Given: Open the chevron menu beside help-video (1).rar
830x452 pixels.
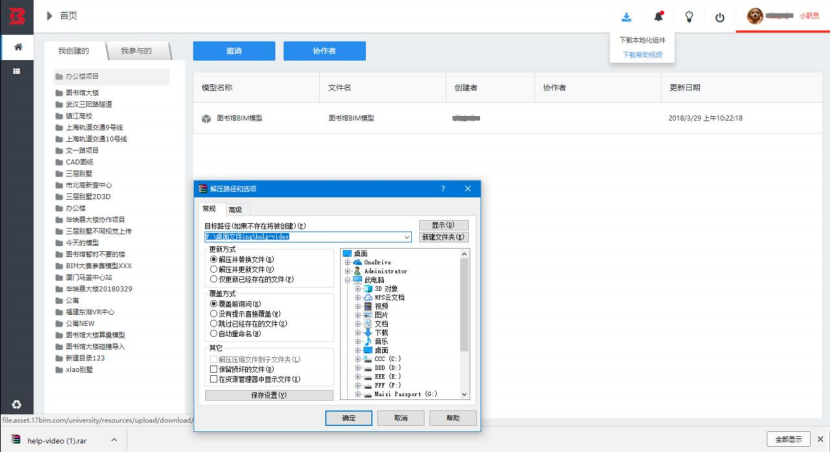Looking at the screenshot, I should (114, 440).
